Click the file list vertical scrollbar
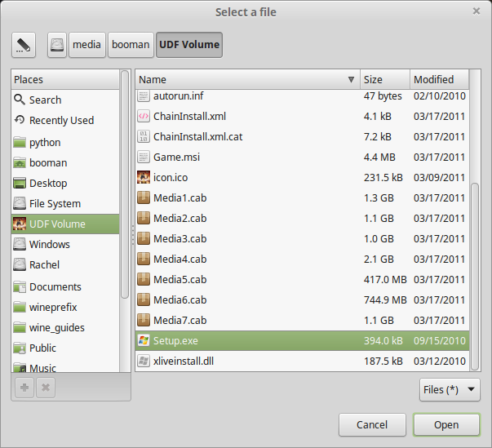The image size is (492, 448). click(x=475, y=276)
